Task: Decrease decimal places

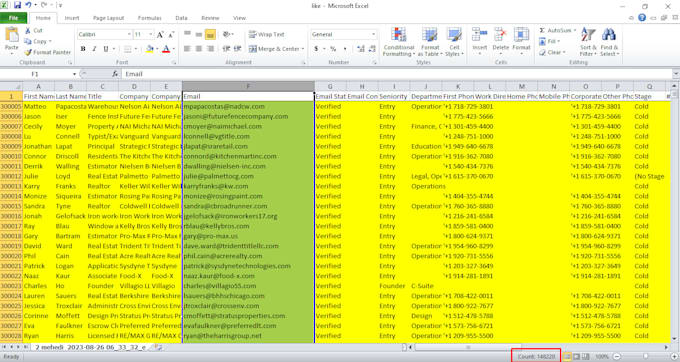Action: (372, 49)
